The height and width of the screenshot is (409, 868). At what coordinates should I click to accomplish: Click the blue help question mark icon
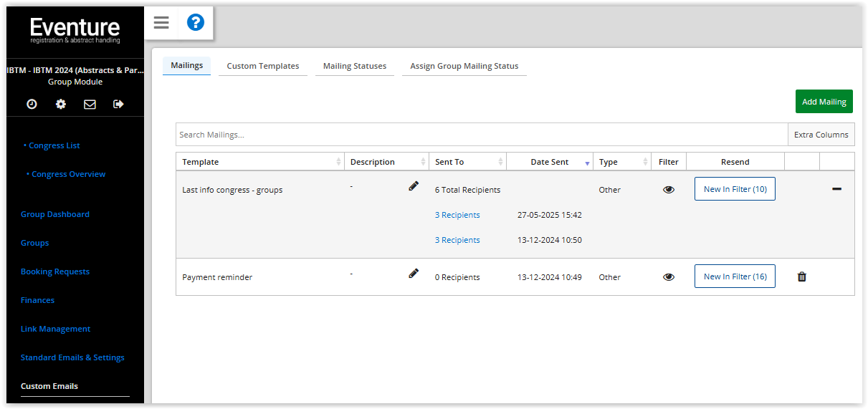click(196, 23)
